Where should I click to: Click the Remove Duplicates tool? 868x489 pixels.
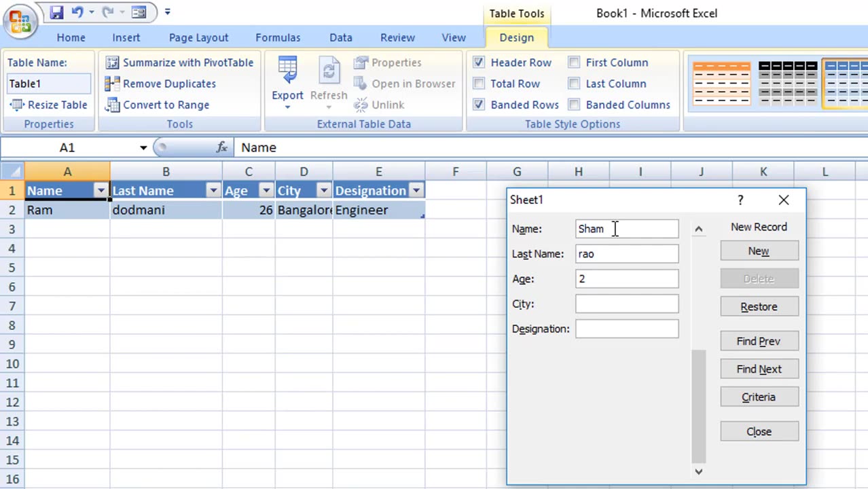[169, 84]
